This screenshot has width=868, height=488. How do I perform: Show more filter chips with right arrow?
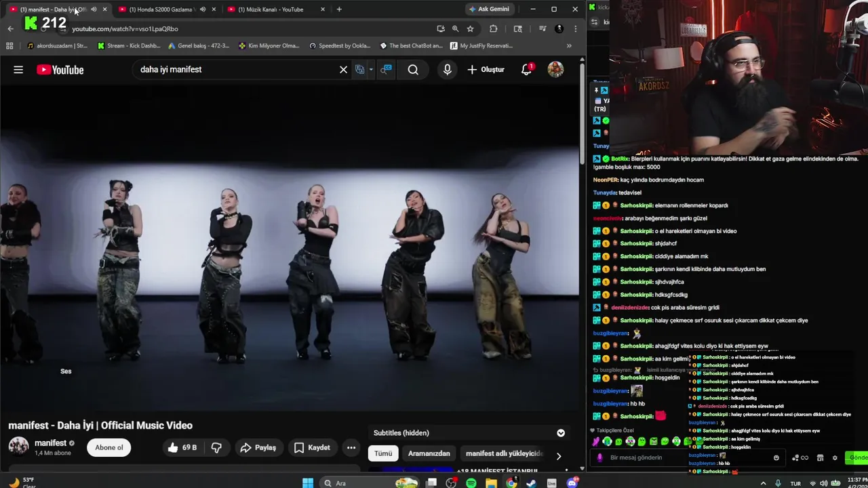[558, 456]
